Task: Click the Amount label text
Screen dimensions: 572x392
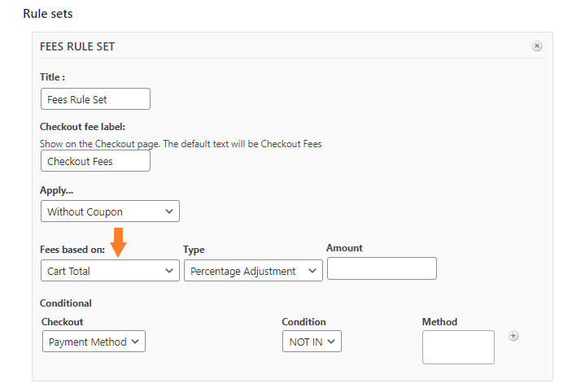Action: (x=344, y=248)
